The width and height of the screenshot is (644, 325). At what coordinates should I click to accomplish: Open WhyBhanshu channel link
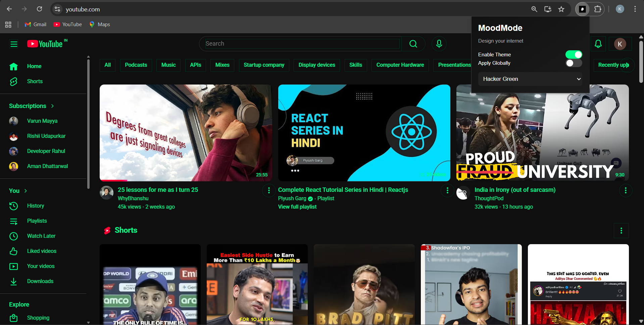click(133, 199)
